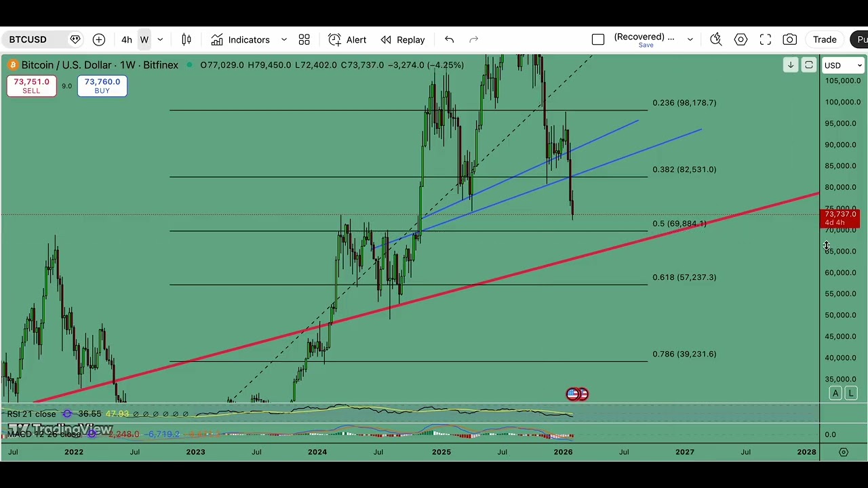Open the USD currency dropdown

point(843,65)
